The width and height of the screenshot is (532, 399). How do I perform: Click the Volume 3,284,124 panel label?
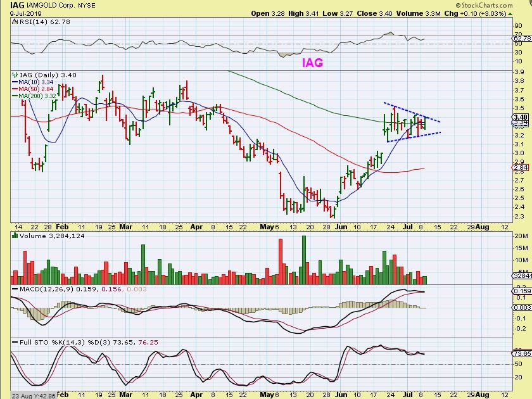(x=52, y=236)
